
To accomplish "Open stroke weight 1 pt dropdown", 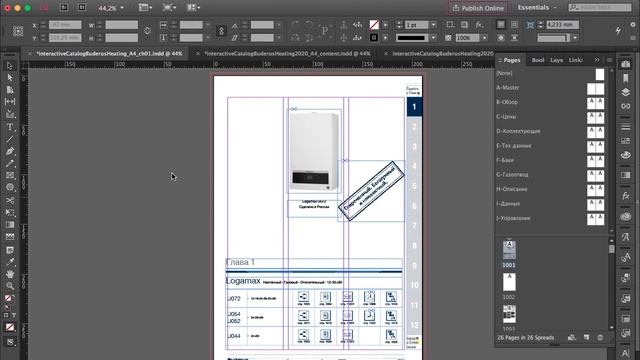I will 434,25.
